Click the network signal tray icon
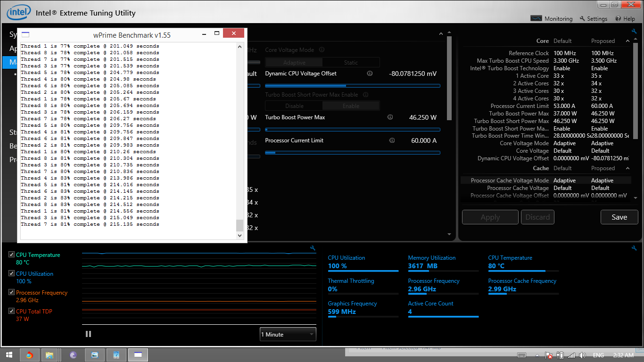This screenshot has height=362, width=644. (571, 355)
